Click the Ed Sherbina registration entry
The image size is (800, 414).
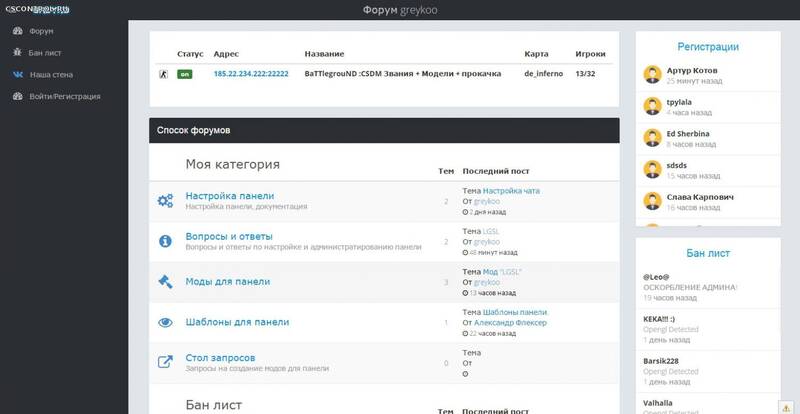[x=689, y=134]
